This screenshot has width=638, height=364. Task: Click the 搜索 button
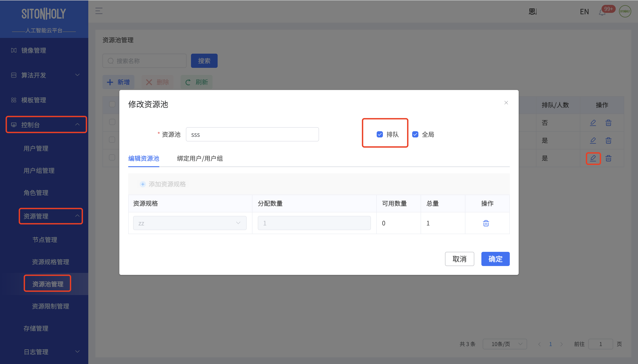tap(204, 61)
